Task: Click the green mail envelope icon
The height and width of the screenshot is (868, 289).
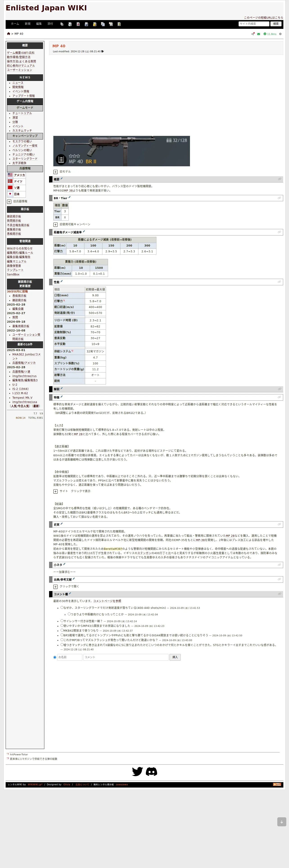Action: (x=259, y=34)
